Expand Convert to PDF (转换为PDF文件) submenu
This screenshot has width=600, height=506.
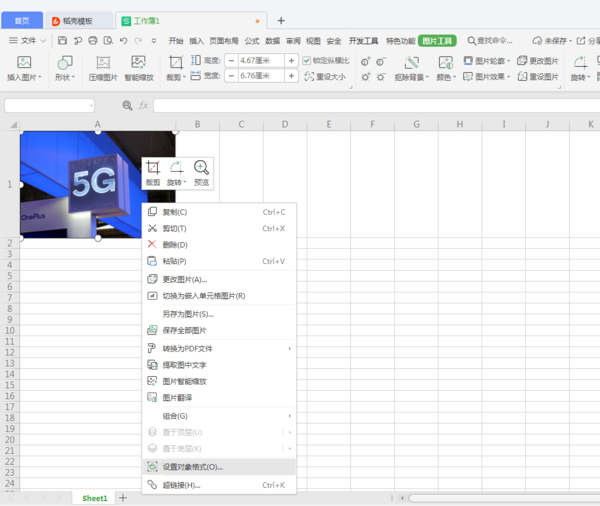[x=290, y=348]
